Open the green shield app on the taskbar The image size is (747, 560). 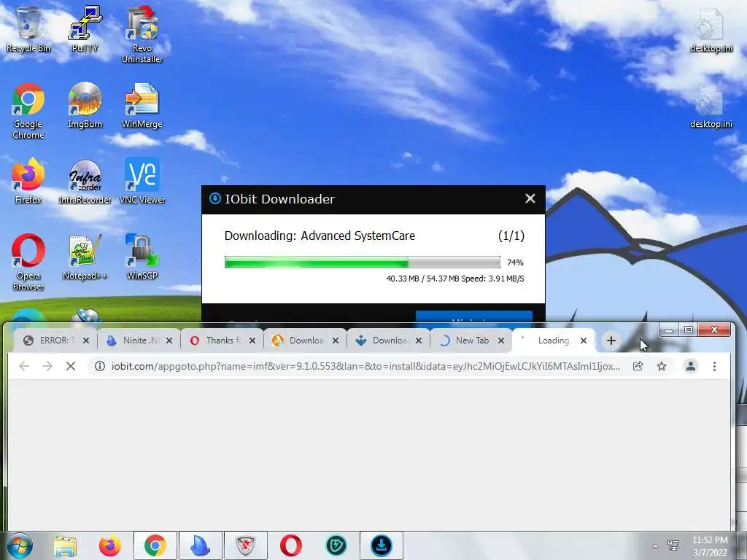pos(336,545)
